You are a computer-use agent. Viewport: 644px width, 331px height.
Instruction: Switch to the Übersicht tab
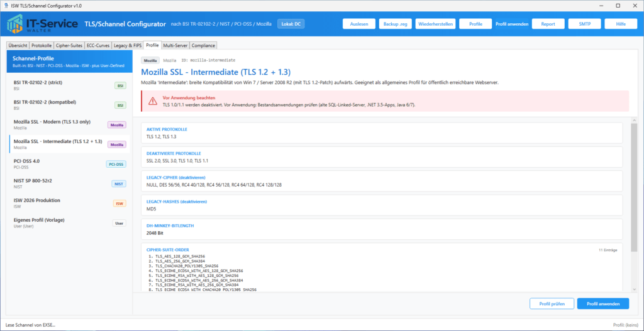pos(18,45)
